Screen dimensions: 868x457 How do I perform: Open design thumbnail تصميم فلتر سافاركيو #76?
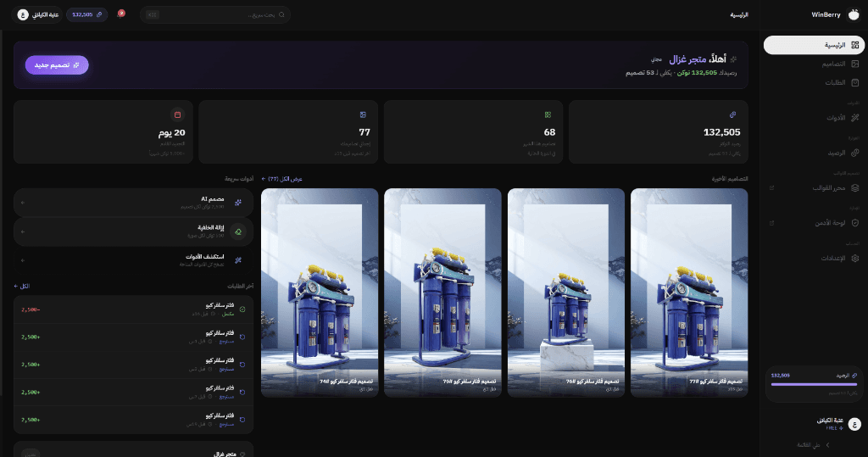565,293
